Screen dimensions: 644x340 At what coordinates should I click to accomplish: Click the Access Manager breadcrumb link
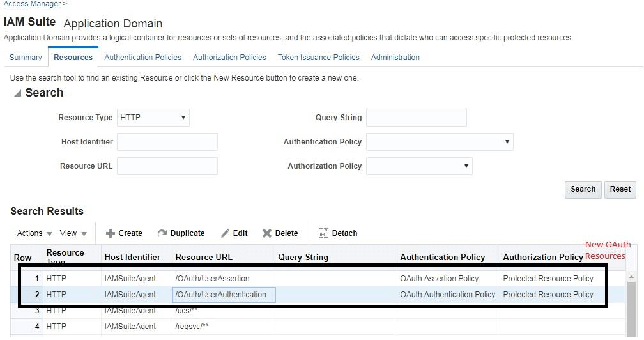[x=32, y=4]
